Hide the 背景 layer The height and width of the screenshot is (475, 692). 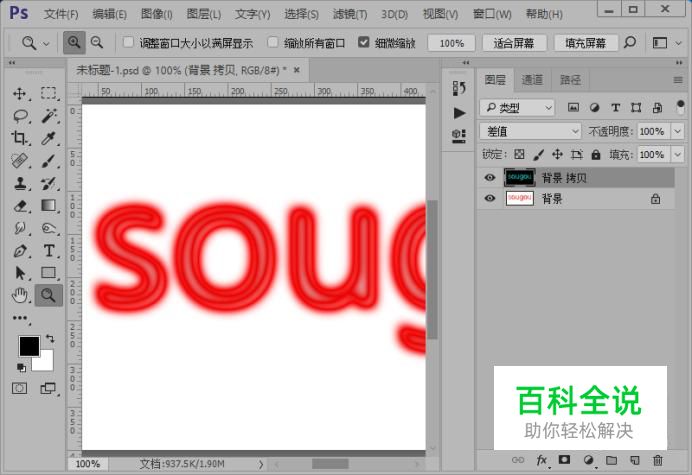pyautogui.click(x=489, y=198)
